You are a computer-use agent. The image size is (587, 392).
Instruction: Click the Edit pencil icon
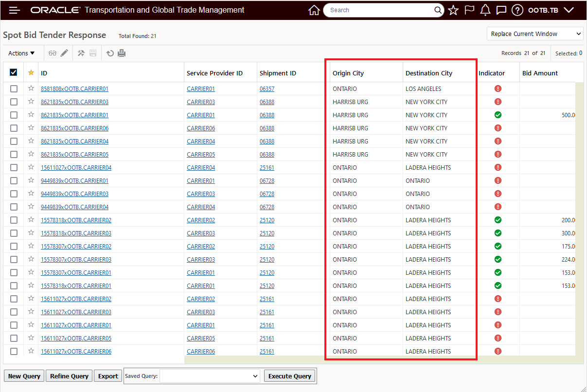pos(64,53)
